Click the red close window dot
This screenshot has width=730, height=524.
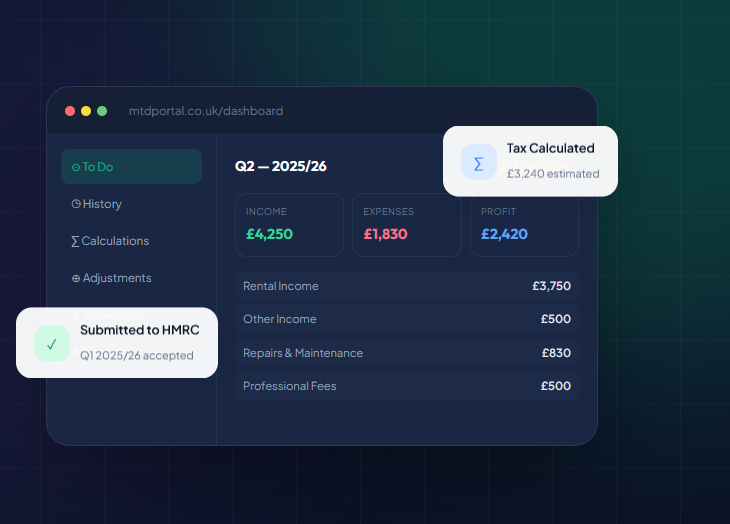70,111
